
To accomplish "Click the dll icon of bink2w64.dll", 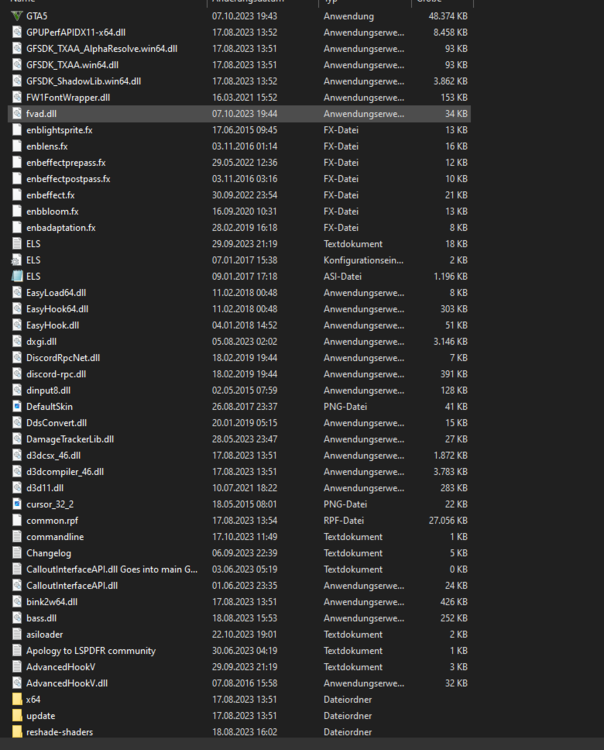I will (x=17, y=602).
